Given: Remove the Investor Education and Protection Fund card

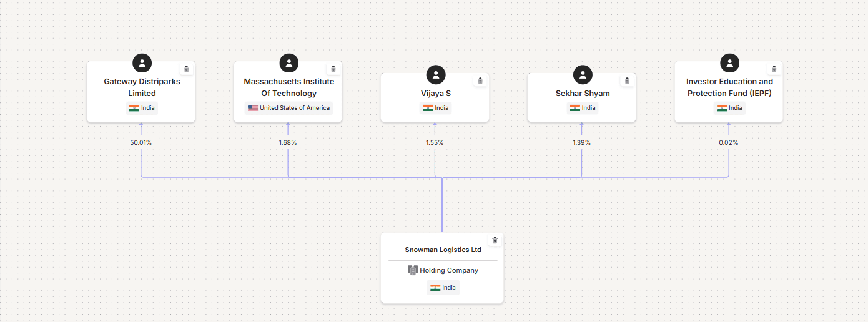Looking at the screenshot, I should [774, 69].
